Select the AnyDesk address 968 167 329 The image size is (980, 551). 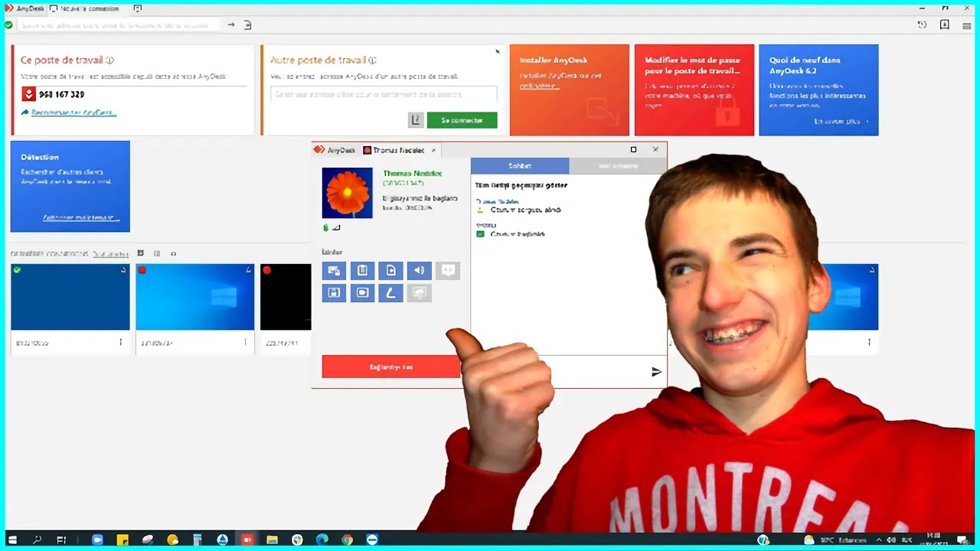(61, 94)
